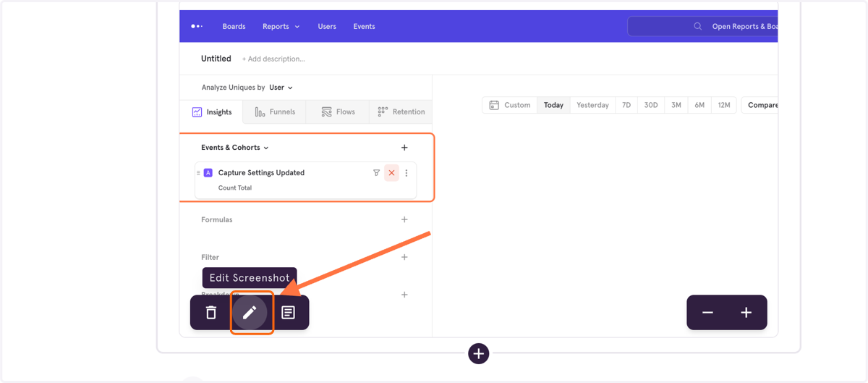This screenshot has width=868, height=383.
Task: Zoom in with plus button
Action: [746, 312]
